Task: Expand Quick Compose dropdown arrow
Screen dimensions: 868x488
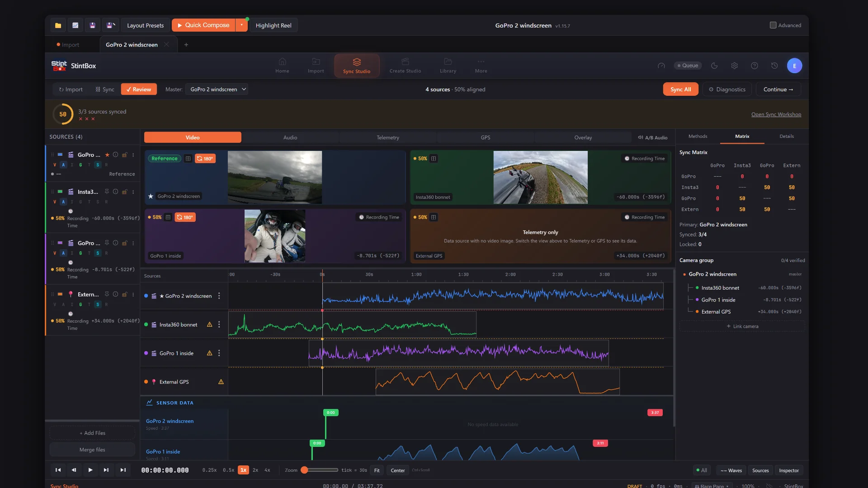Action: click(x=242, y=25)
